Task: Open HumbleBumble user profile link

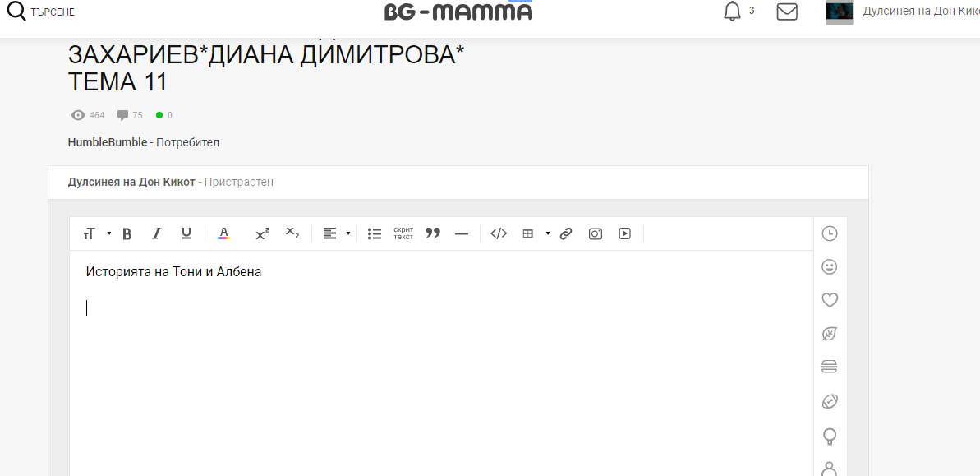Action: 108,142
